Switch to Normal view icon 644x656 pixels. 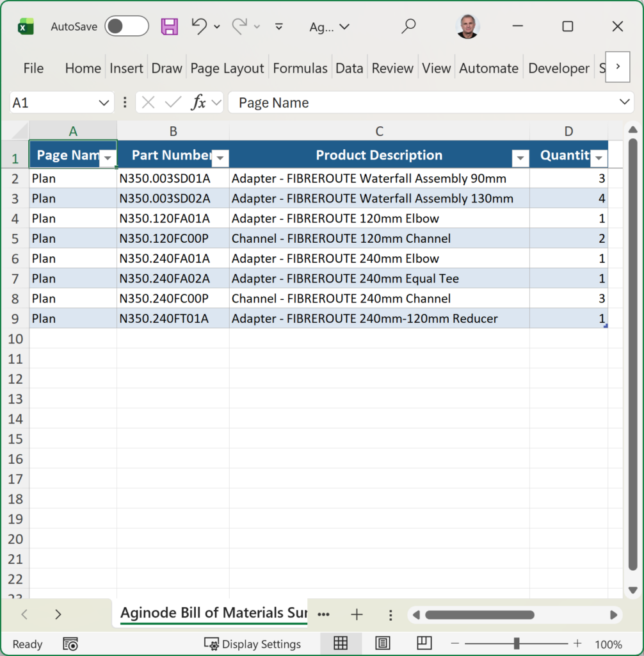tap(341, 643)
